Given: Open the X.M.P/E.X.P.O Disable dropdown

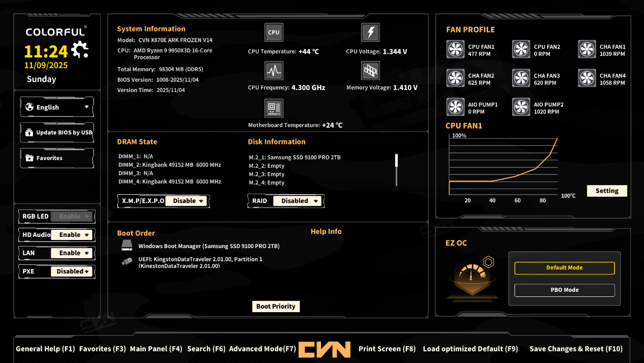Looking at the screenshot, I should 186,201.
